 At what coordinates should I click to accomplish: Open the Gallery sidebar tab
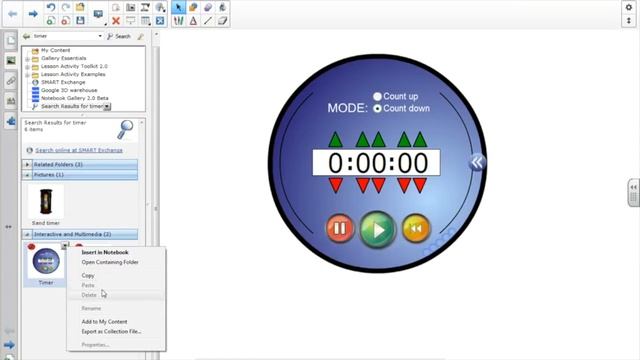(x=11, y=61)
